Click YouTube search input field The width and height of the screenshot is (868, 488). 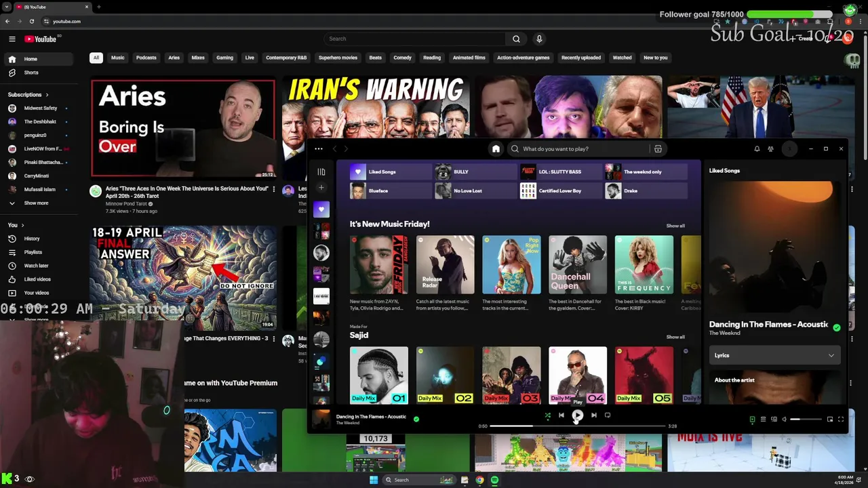click(414, 39)
